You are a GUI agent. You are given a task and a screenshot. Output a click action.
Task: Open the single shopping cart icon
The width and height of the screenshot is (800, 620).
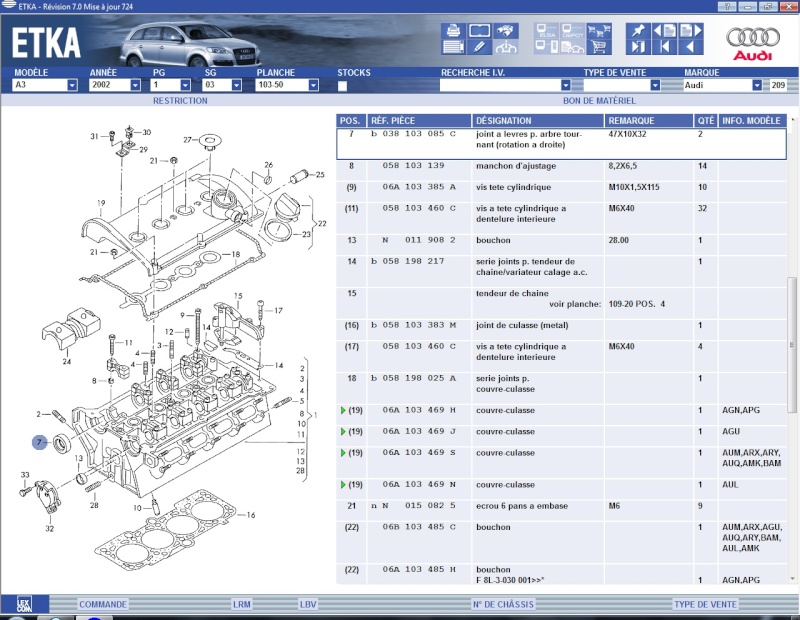click(x=600, y=47)
